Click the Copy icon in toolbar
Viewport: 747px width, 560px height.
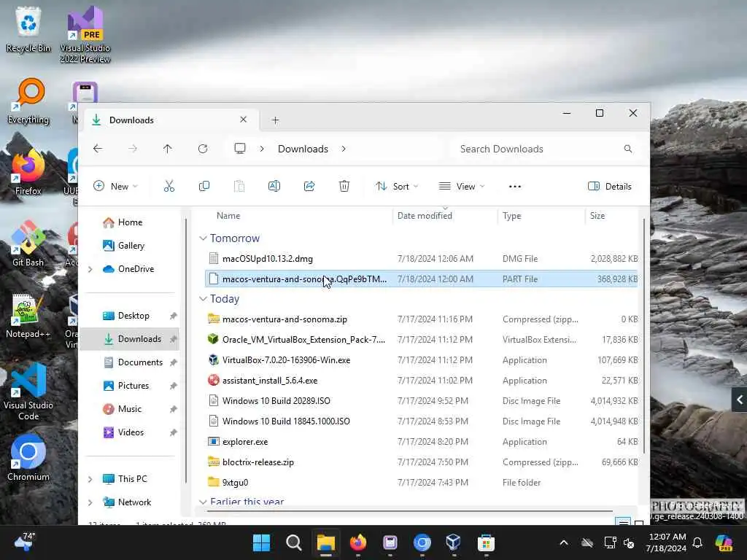tap(204, 186)
